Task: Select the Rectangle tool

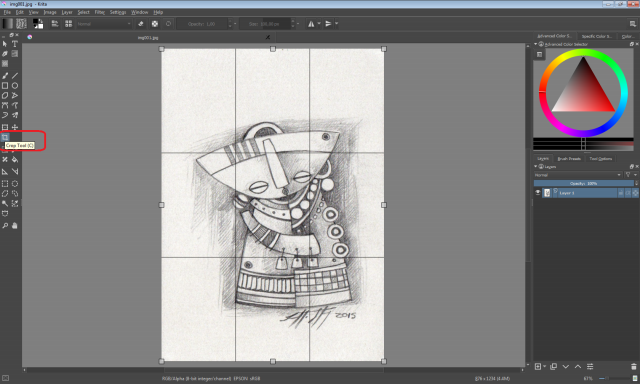Action: click(x=5, y=86)
